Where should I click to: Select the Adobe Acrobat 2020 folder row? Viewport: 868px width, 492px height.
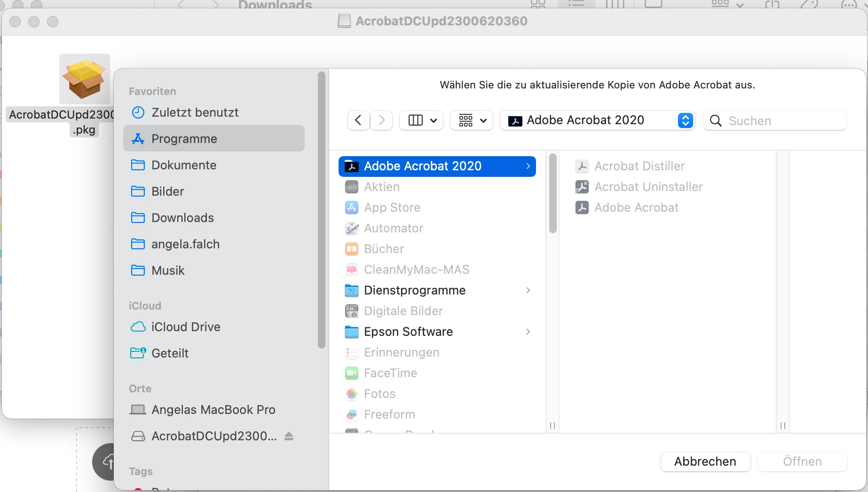tap(437, 166)
